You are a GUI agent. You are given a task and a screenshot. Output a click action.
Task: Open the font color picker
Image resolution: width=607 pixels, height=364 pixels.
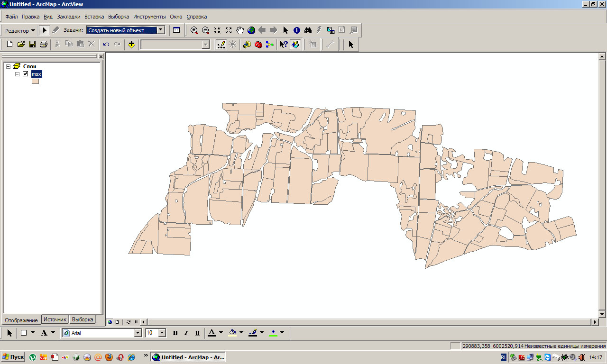(x=220, y=332)
